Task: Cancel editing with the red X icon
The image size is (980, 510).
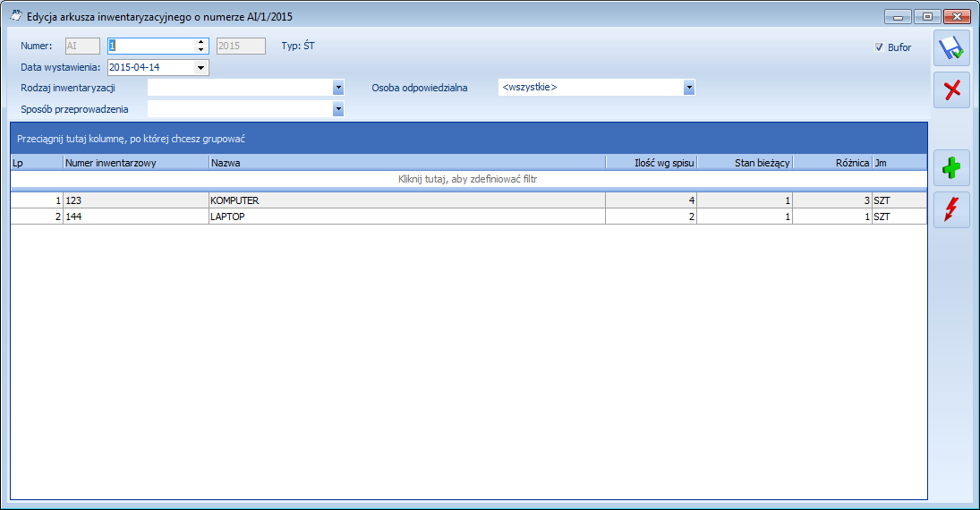Action: click(x=952, y=90)
